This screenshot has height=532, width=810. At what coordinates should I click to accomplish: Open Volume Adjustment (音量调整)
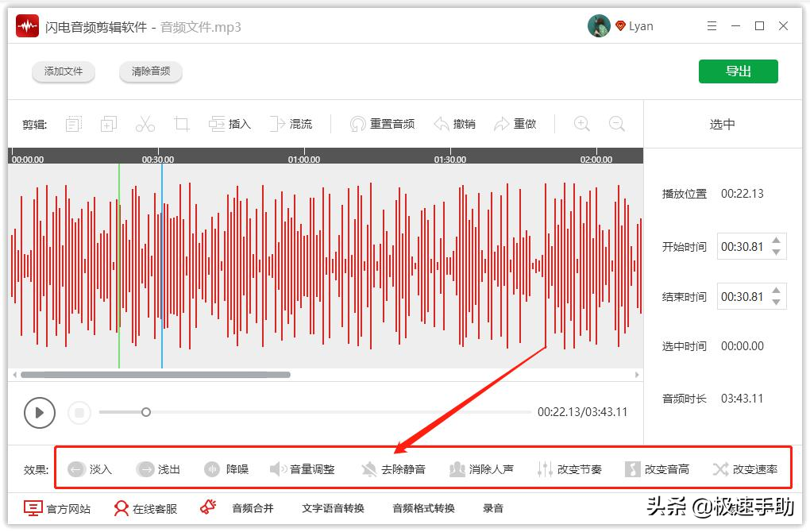click(x=303, y=468)
